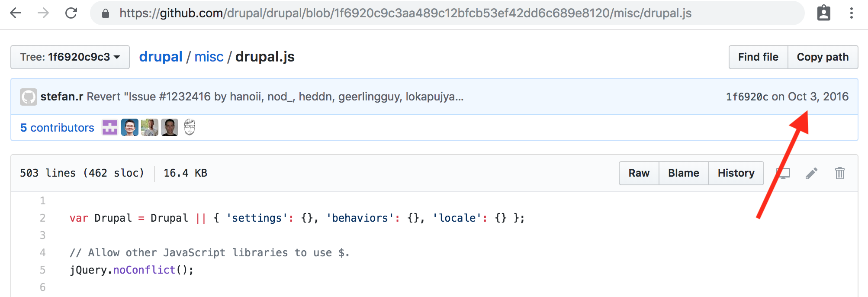
Task: Open the browser three-dot menu
Action: (x=851, y=13)
